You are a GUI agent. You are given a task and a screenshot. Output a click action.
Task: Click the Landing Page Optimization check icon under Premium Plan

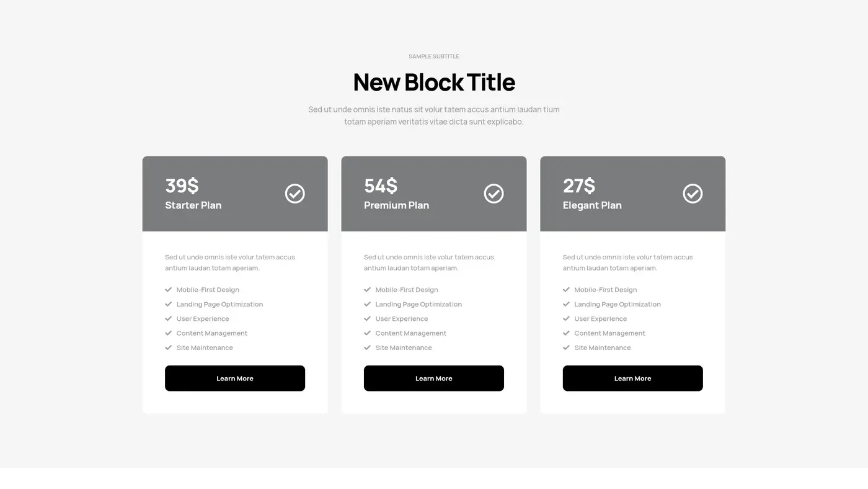(x=366, y=304)
